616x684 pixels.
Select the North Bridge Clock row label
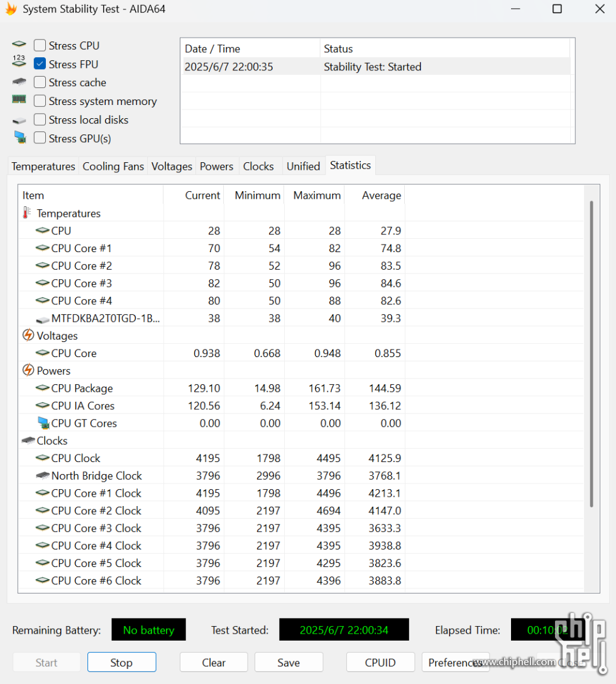click(96, 475)
